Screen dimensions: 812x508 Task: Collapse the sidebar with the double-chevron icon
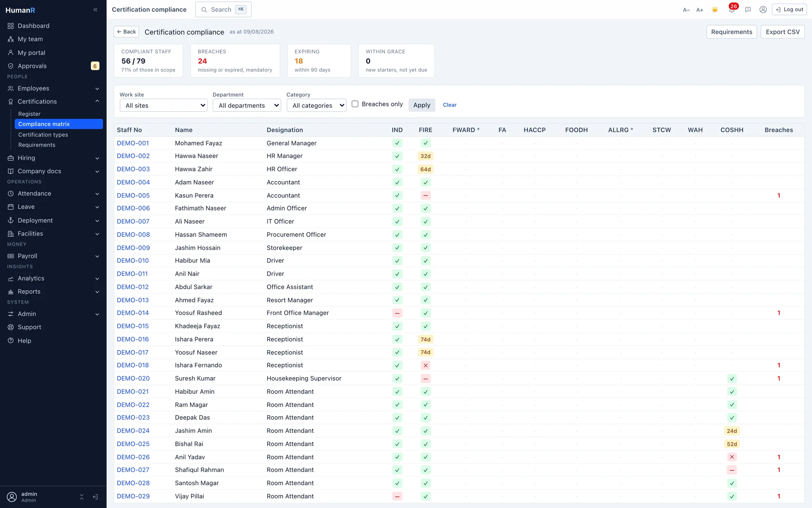click(95, 10)
